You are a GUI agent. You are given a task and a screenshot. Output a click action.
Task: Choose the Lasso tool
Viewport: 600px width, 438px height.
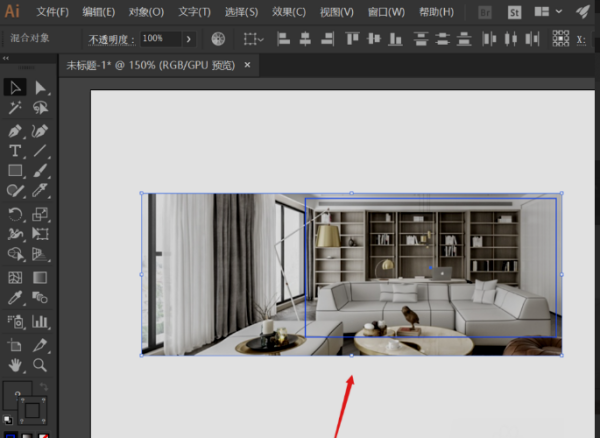40,108
